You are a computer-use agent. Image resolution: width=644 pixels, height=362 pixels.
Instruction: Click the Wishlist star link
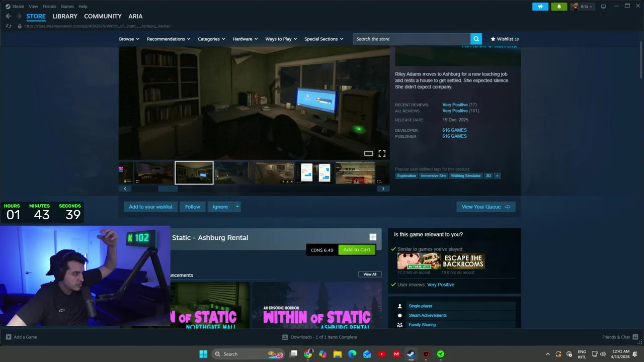[505, 39]
